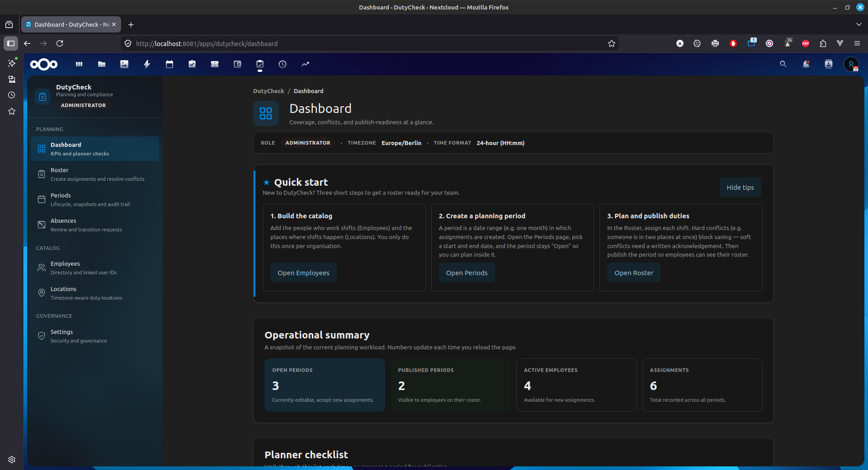The height and width of the screenshot is (470, 868).
Task: Open the active DutyCheck clipboard app icon
Action: coord(260,64)
